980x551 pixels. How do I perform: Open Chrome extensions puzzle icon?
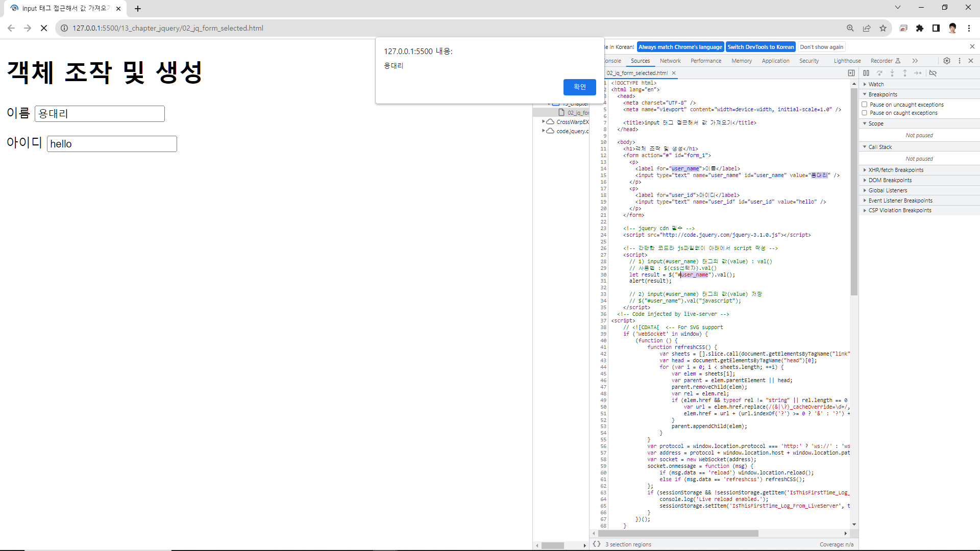[920, 28]
